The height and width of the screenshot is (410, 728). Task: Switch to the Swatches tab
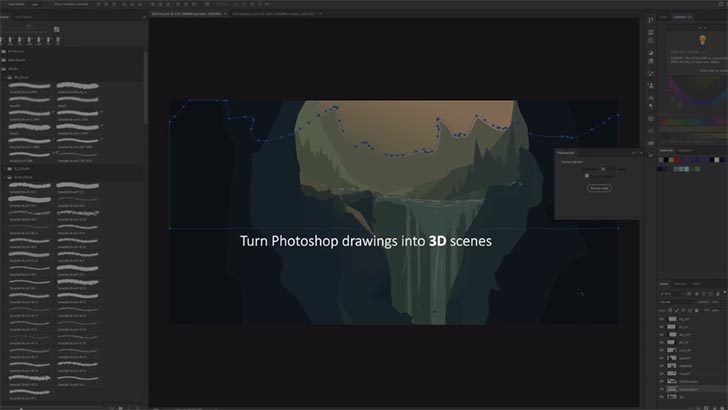click(x=667, y=150)
